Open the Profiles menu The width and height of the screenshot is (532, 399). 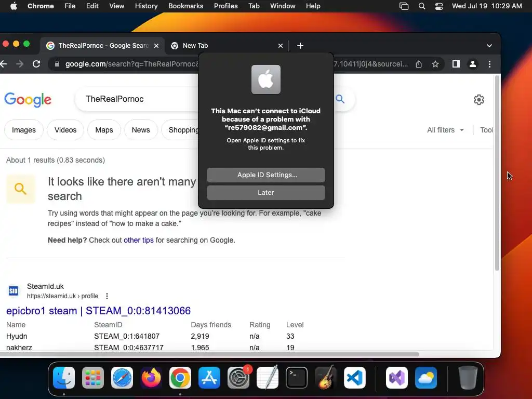click(x=225, y=6)
